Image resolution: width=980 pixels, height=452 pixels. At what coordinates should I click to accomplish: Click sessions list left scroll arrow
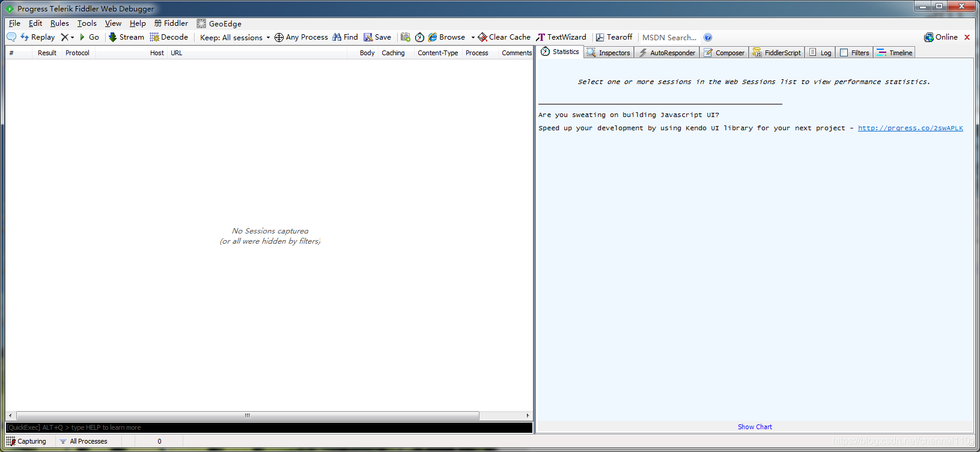point(10,415)
